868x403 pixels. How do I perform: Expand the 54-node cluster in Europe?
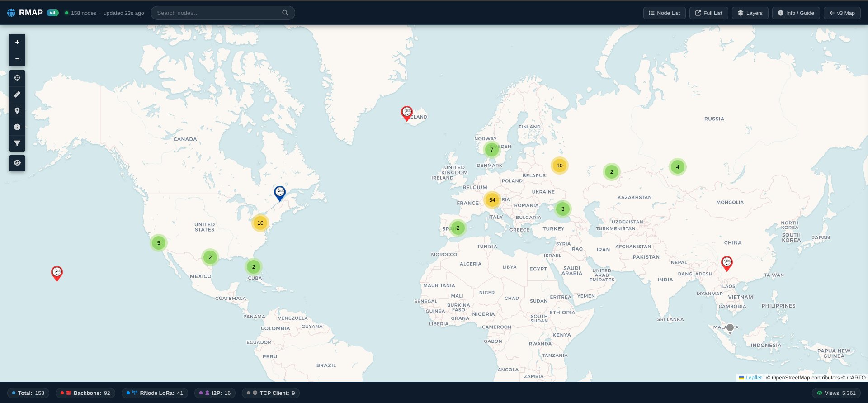pos(492,200)
